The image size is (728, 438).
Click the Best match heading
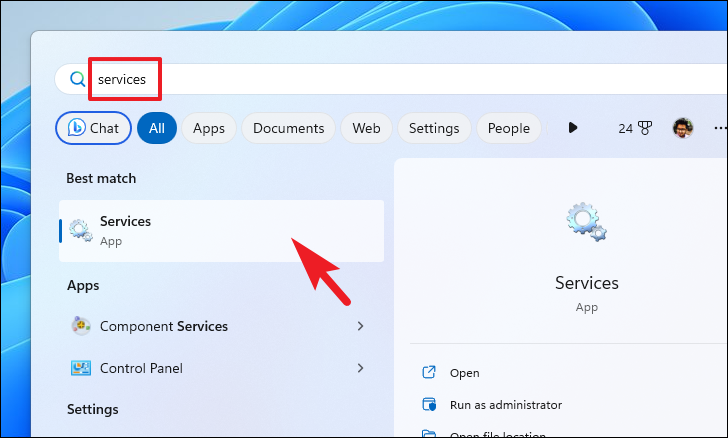(101, 178)
